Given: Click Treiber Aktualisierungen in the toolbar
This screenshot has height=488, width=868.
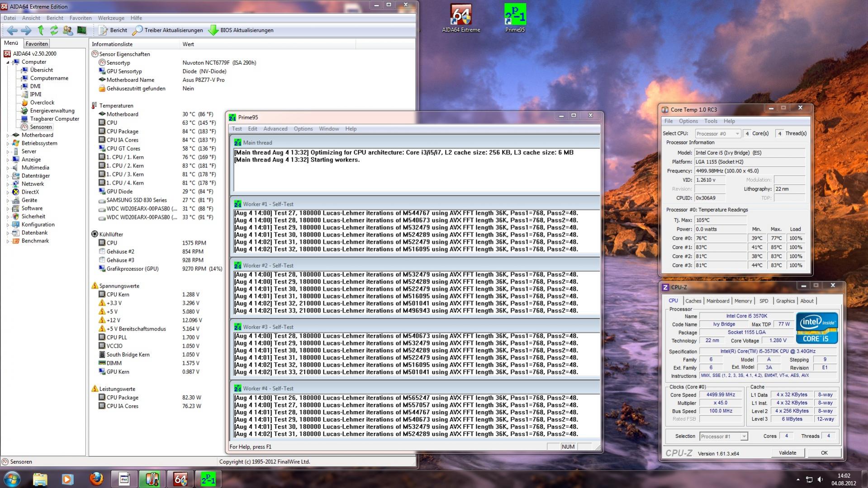Looking at the screenshot, I should 168,30.
